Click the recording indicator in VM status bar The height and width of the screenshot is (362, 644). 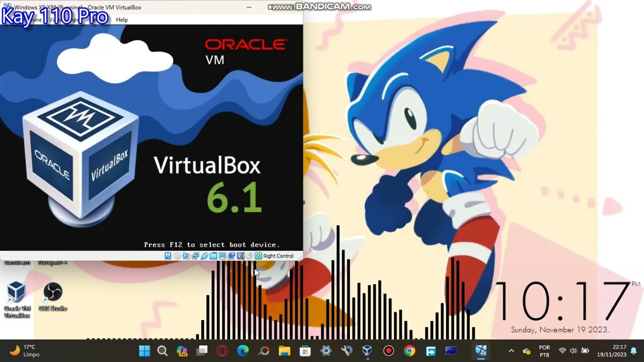point(231,256)
